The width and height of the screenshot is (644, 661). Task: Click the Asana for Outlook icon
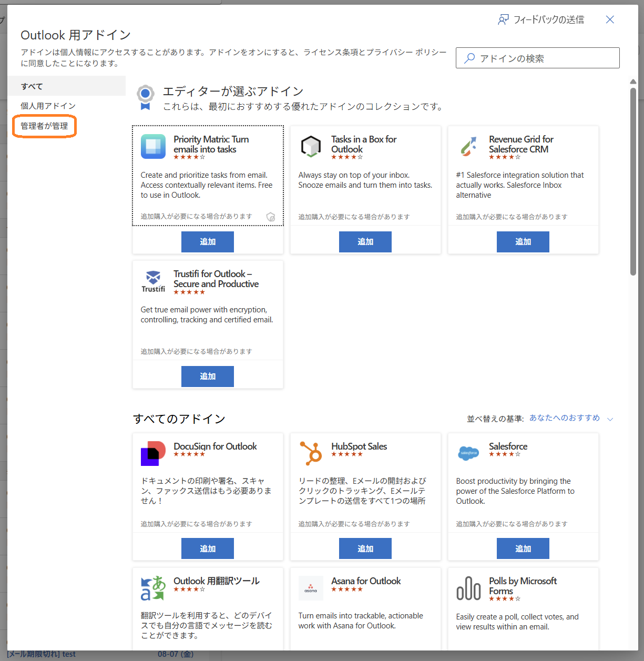pos(311,588)
